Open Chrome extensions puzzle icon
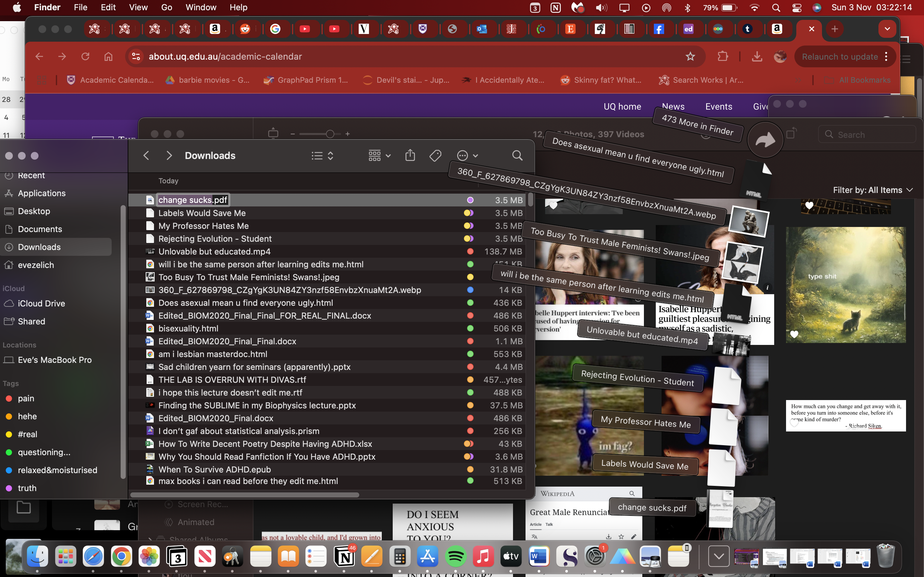 [723, 56]
